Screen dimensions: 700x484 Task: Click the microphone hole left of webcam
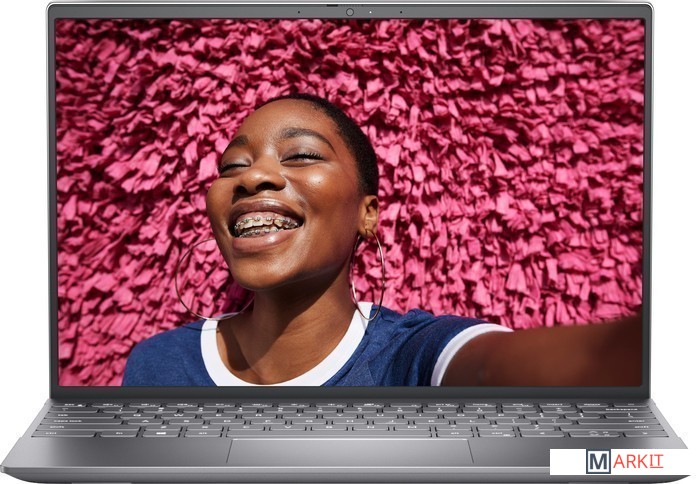[x=297, y=12]
